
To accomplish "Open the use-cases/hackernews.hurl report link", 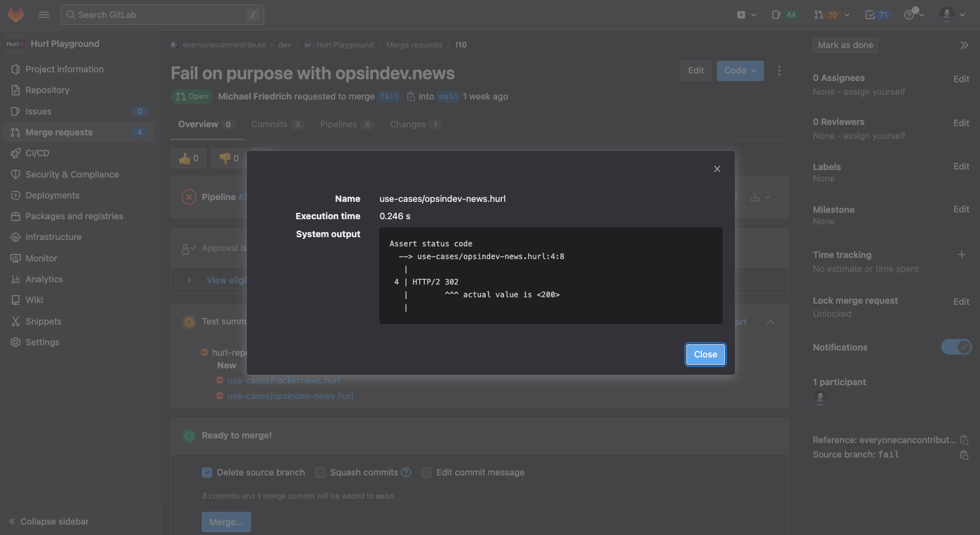I will [283, 380].
